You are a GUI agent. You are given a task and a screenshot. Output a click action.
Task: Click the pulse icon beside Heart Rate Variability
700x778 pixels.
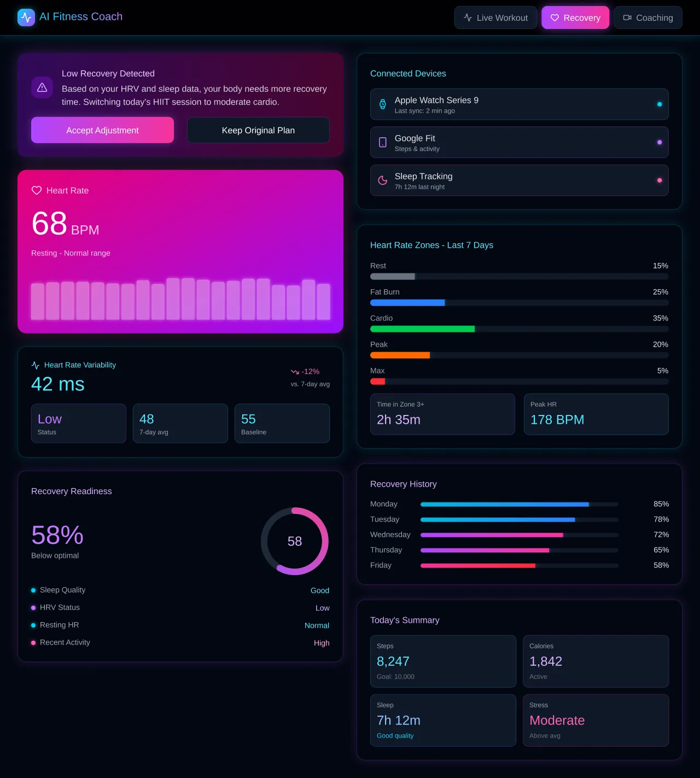[x=36, y=365]
